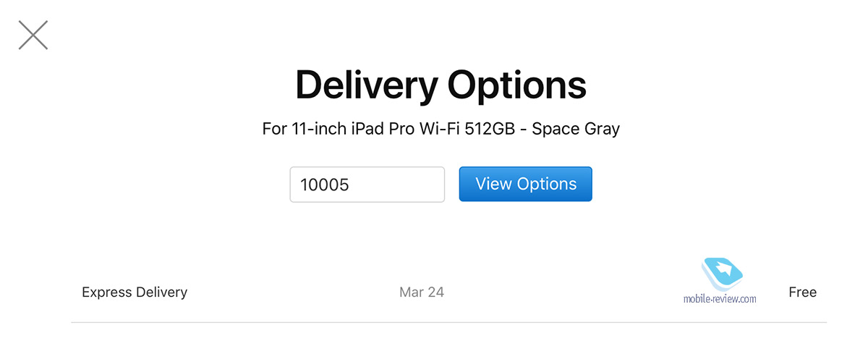868x346 pixels.
Task: Place the cursor after 10005 in the field
Action: pyautogui.click(x=352, y=185)
